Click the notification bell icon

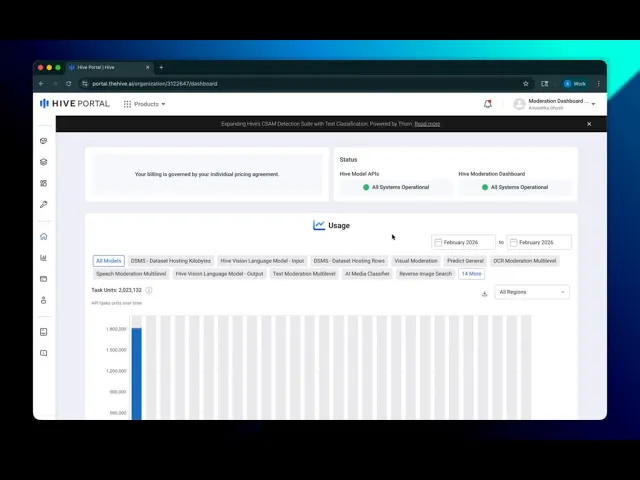coord(488,104)
